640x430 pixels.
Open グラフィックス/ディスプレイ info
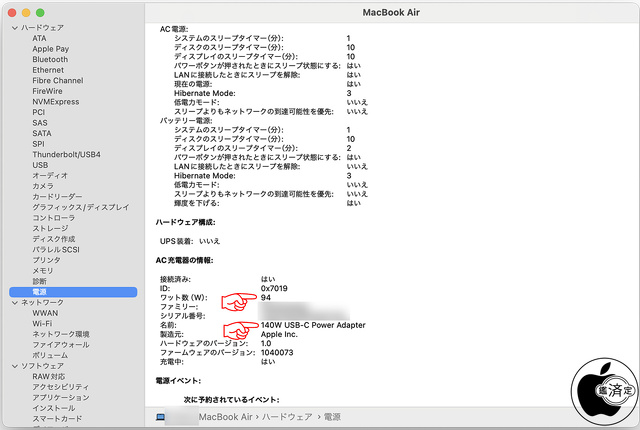(80, 208)
